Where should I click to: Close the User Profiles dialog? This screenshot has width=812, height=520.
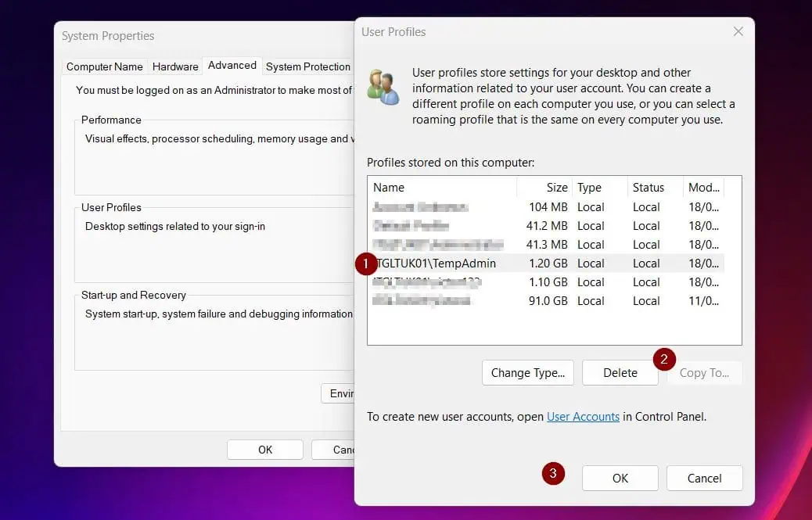click(738, 31)
